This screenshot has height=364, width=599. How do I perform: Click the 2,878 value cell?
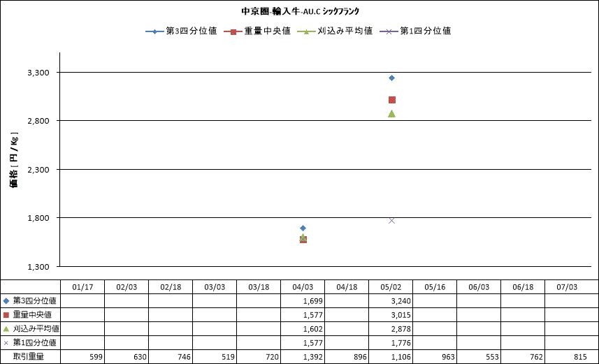(x=391, y=329)
